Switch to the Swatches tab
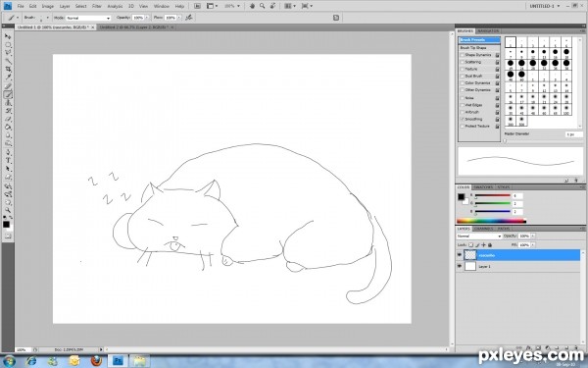 [x=483, y=187]
